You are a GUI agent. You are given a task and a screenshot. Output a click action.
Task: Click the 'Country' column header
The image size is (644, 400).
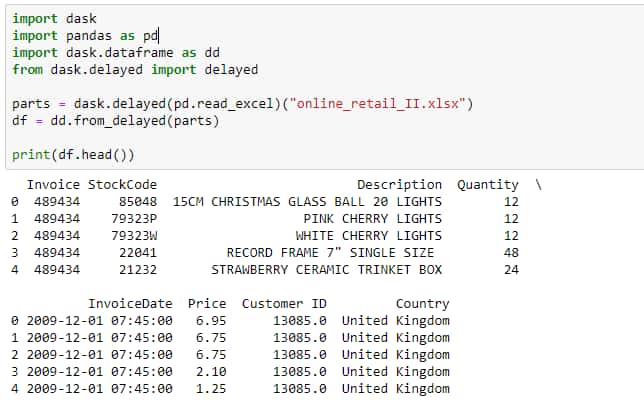click(422, 303)
